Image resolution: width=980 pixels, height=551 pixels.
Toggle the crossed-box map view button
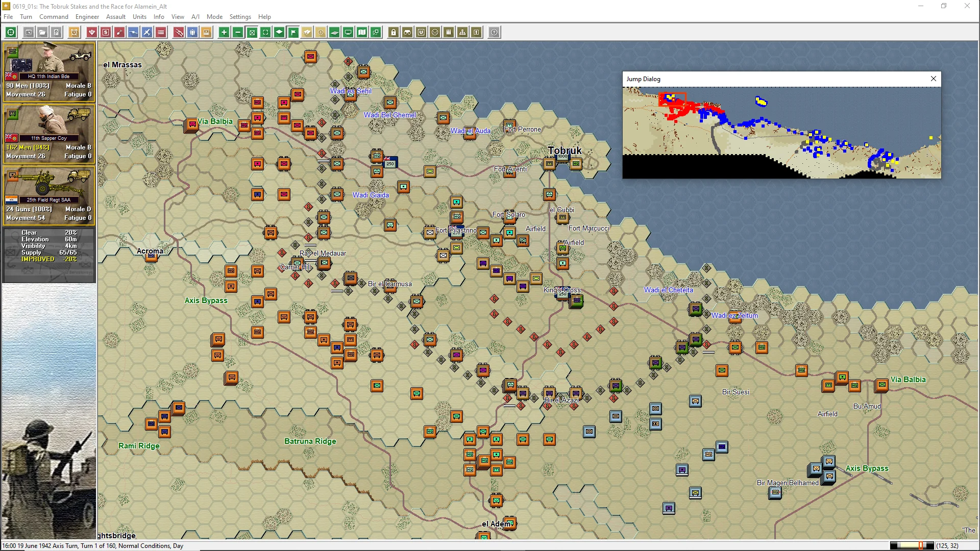(252, 32)
